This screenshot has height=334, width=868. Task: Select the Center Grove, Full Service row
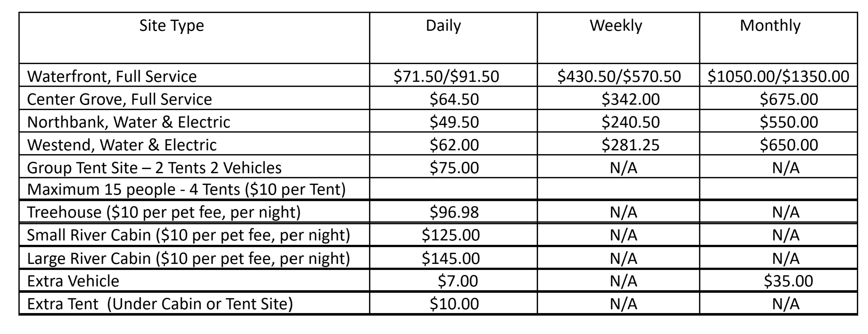[x=119, y=99]
